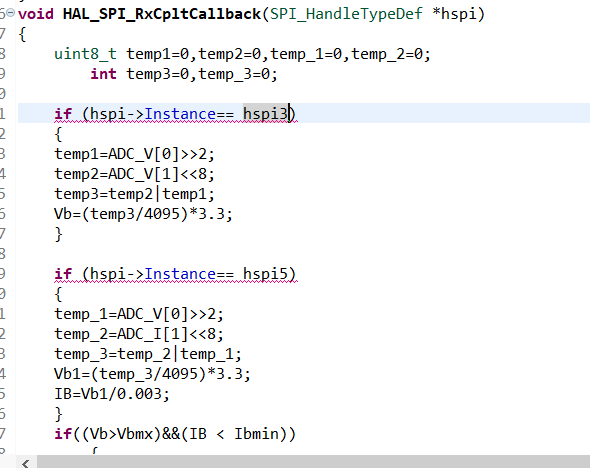Click the line temp1=ADC_V[0]>>2;
The height and width of the screenshot is (468, 590).
tap(134, 154)
